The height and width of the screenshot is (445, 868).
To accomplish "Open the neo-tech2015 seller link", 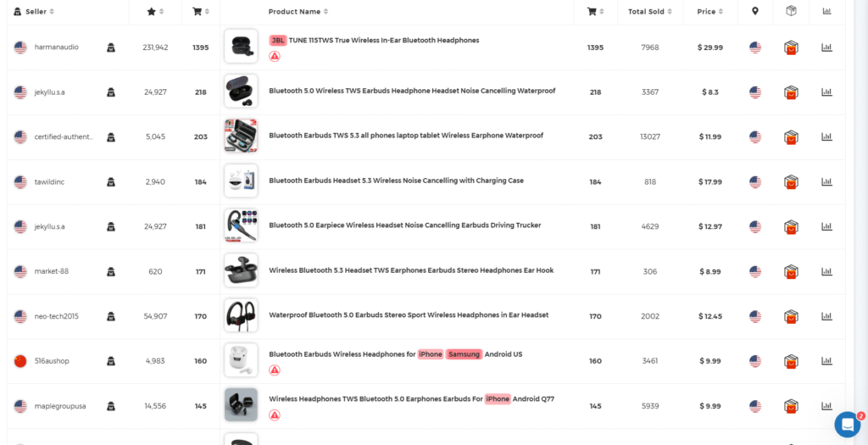I will (58, 316).
